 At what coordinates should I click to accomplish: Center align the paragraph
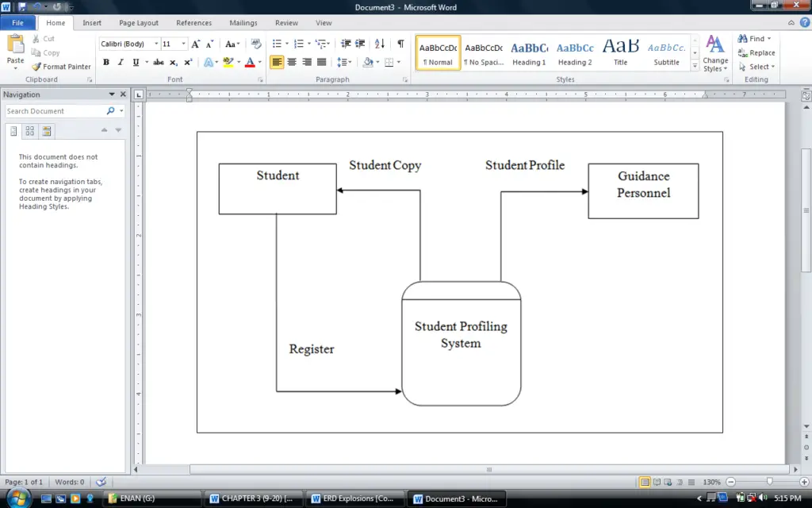coord(291,62)
